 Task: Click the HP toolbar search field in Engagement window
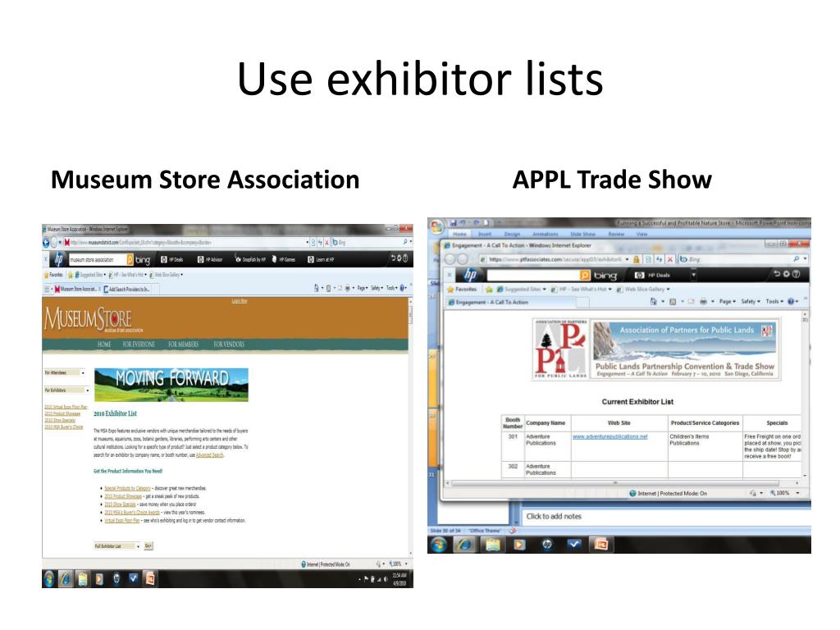point(533,276)
